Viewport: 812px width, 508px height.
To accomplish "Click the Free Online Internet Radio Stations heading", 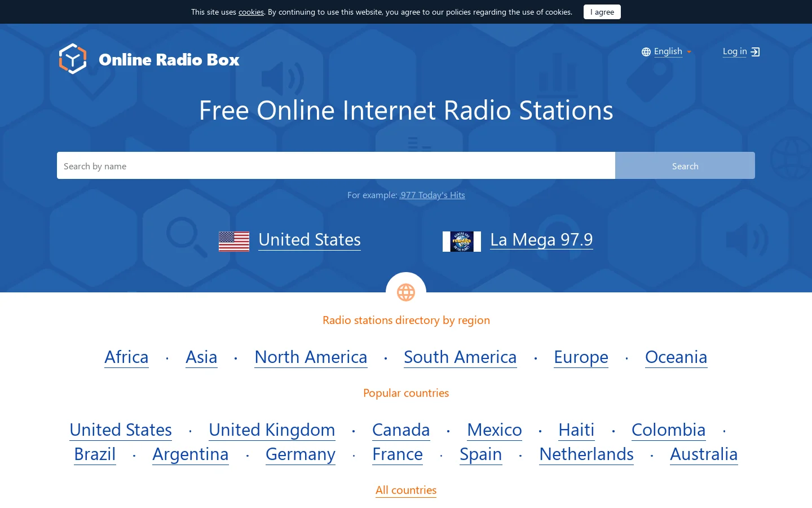I will [x=406, y=110].
